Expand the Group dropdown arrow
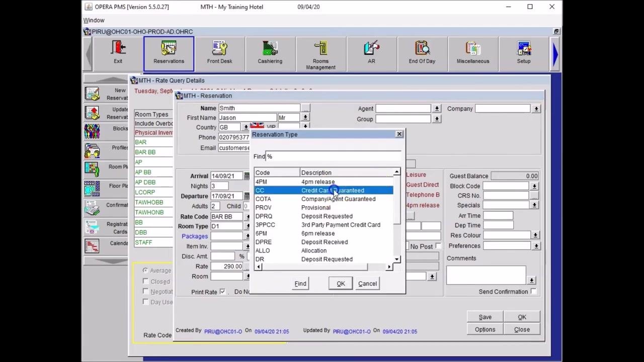The image size is (644, 362). click(437, 119)
